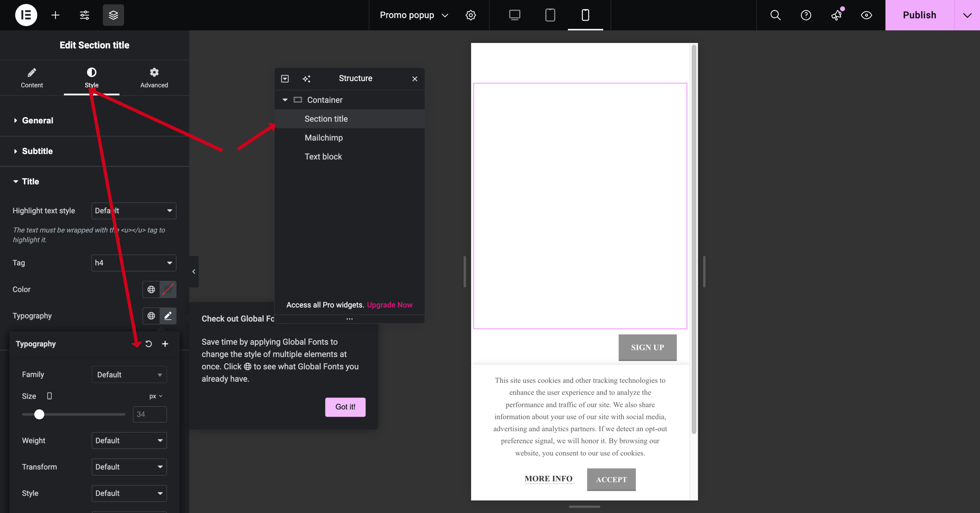
Task: Open the Add Element plus icon
Action: (x=55, y=15)
